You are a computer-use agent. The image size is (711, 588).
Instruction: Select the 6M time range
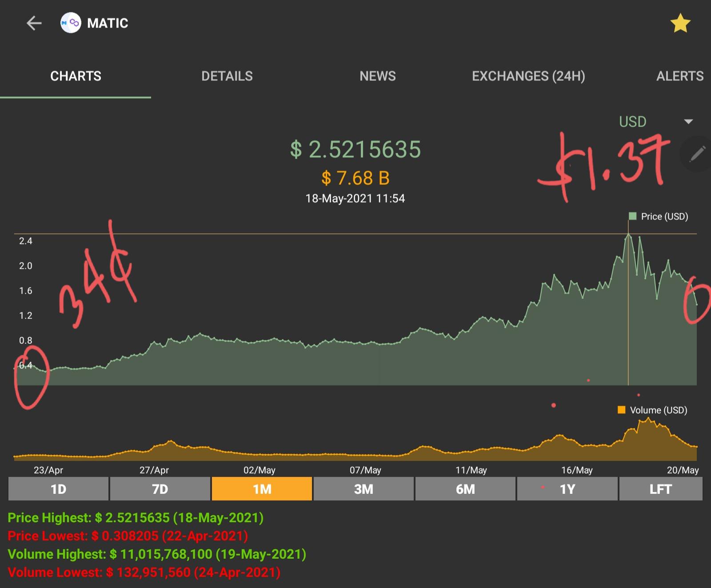pos(465,489)
